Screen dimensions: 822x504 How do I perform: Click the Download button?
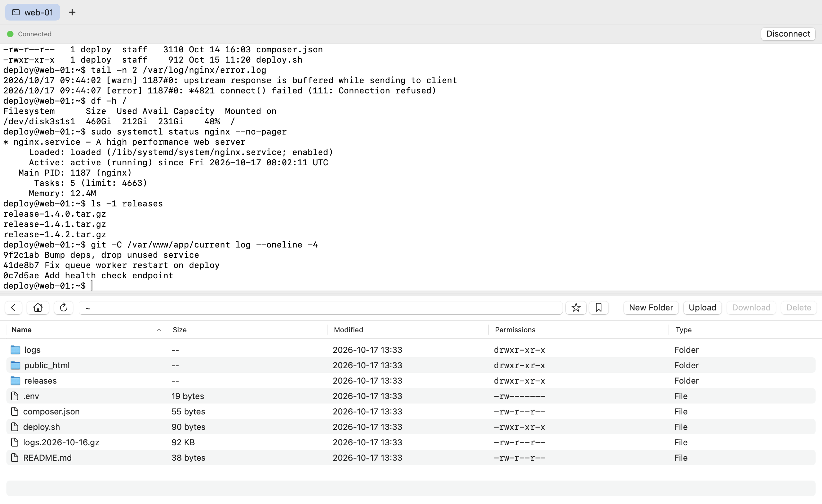(751, 307)
